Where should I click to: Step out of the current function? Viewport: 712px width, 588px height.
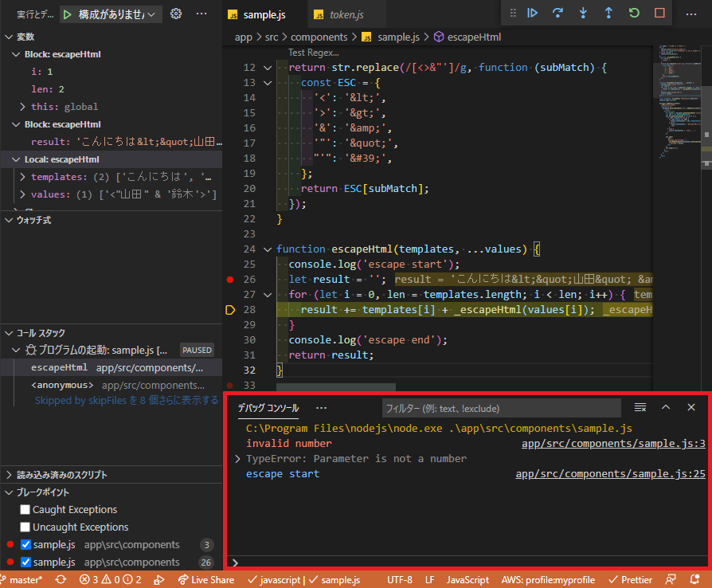tap(608, 14)
